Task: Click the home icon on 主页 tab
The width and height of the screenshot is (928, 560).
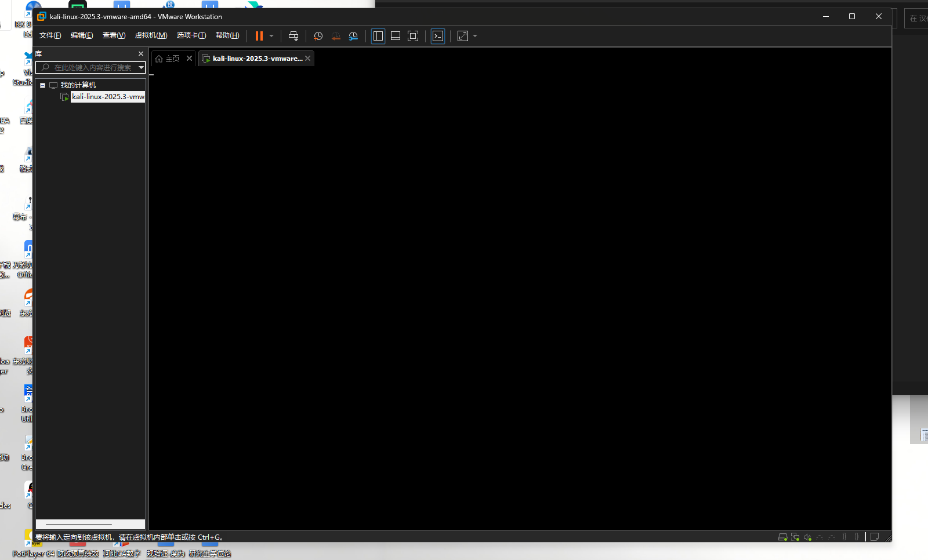Action: point(159,59)
